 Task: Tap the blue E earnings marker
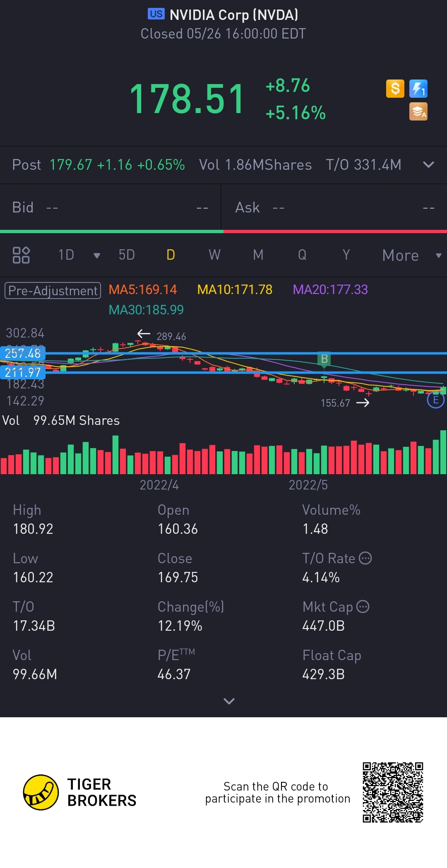(x=435, y=400)
